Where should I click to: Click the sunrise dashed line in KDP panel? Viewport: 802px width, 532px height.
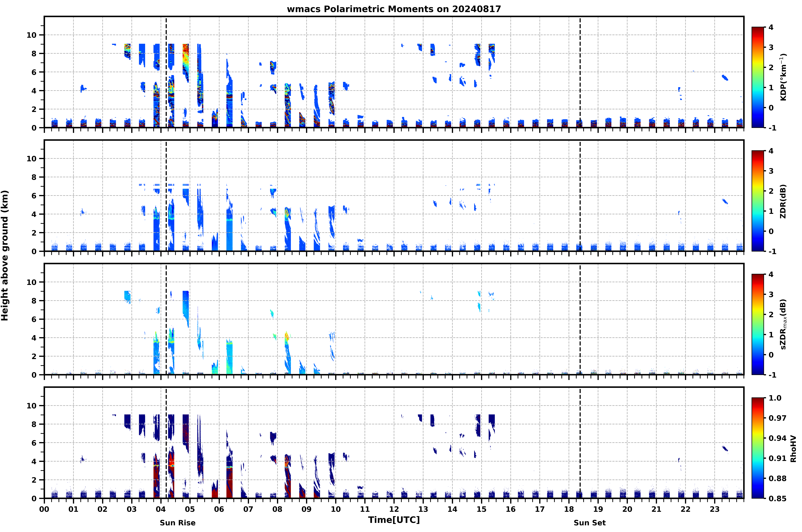166,72
